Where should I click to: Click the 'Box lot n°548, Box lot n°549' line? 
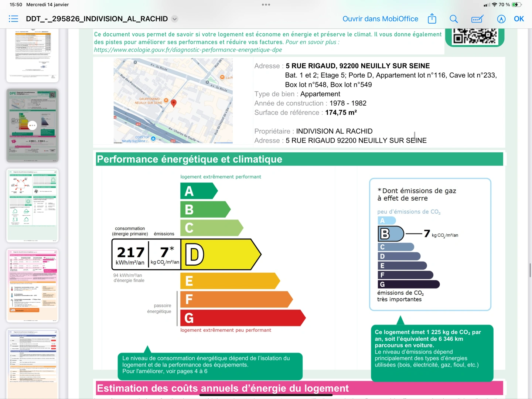pos(328,85)
